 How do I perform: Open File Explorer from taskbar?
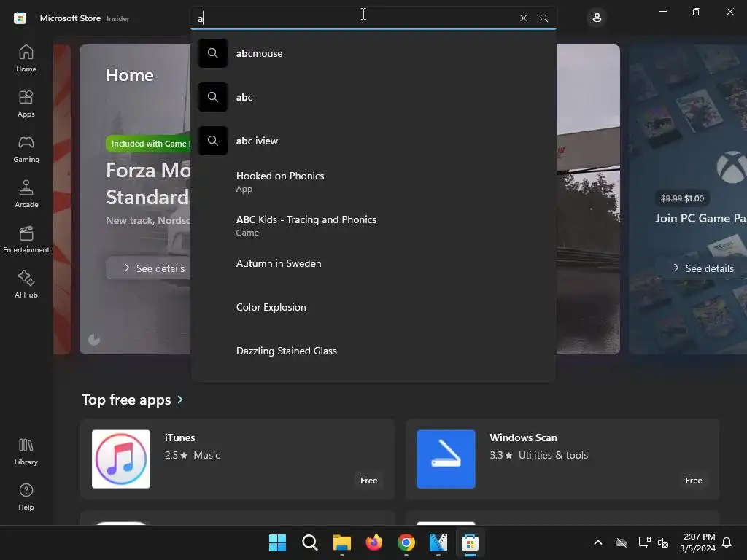(341, 542)
